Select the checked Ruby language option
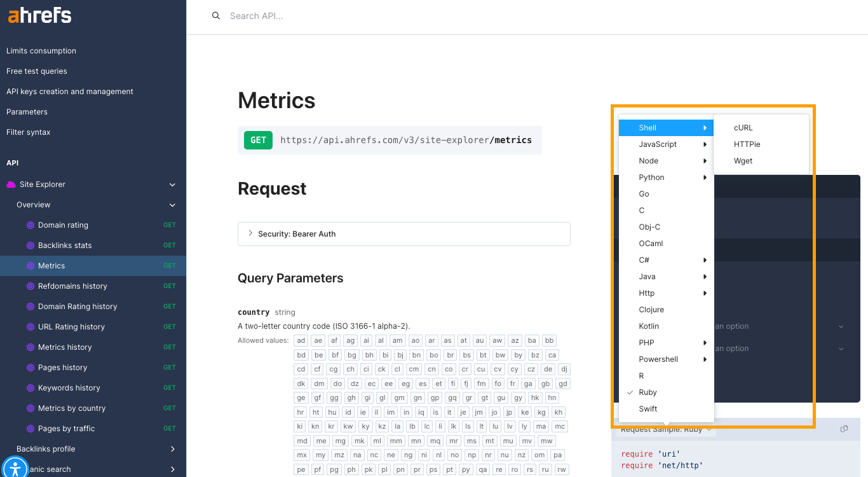Screen dimensions: 868x477 [649, 392]
